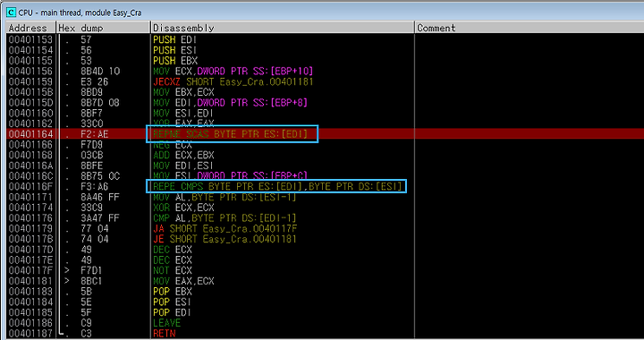This screenshot has width=644, height=340.
Task: Click address 0040116F
Action: pos(30,186)
